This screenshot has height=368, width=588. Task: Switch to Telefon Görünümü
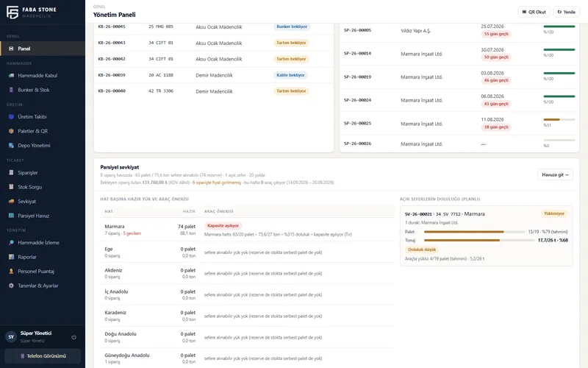click(x=43, y=356)
